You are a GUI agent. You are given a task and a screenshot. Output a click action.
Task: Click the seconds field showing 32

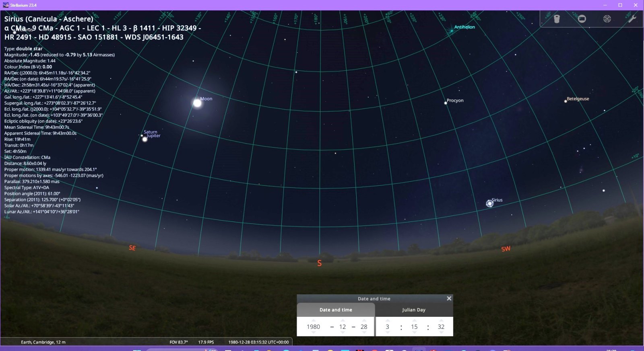click(x=441, y=327)
